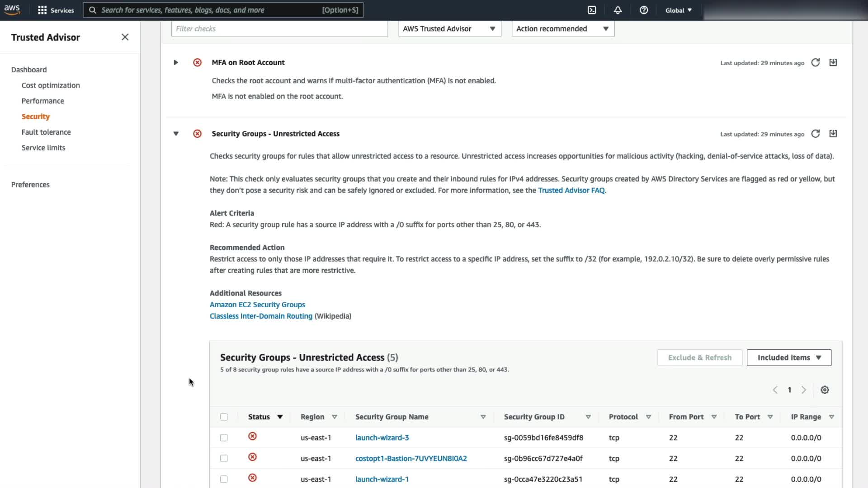Screen dimensions: 868x488
Task: Toggle the select-all checkbox in table header
Action: (224, 417)
